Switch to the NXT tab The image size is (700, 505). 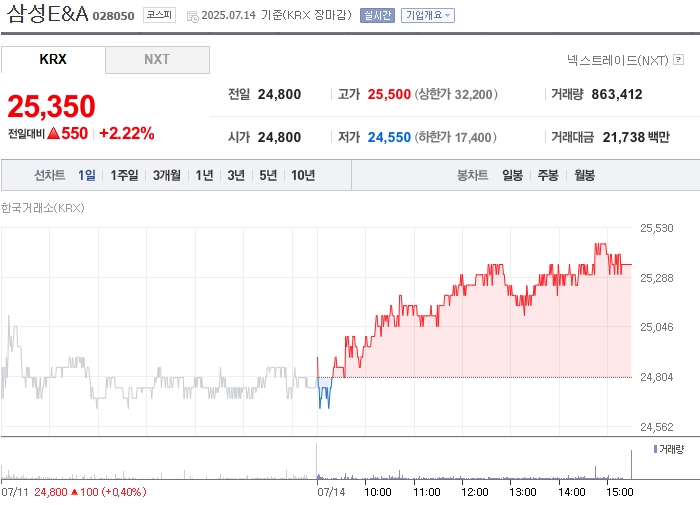[157, 59]
